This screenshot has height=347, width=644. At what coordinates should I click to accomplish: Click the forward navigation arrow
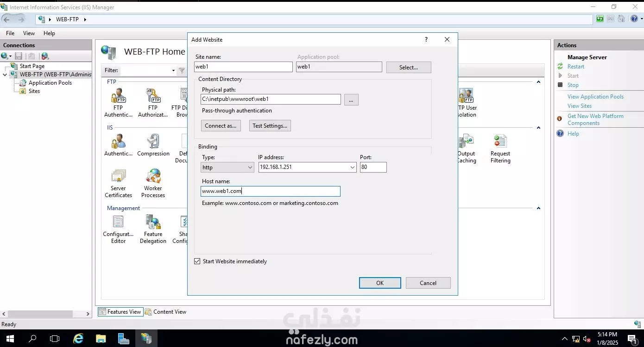21,19
